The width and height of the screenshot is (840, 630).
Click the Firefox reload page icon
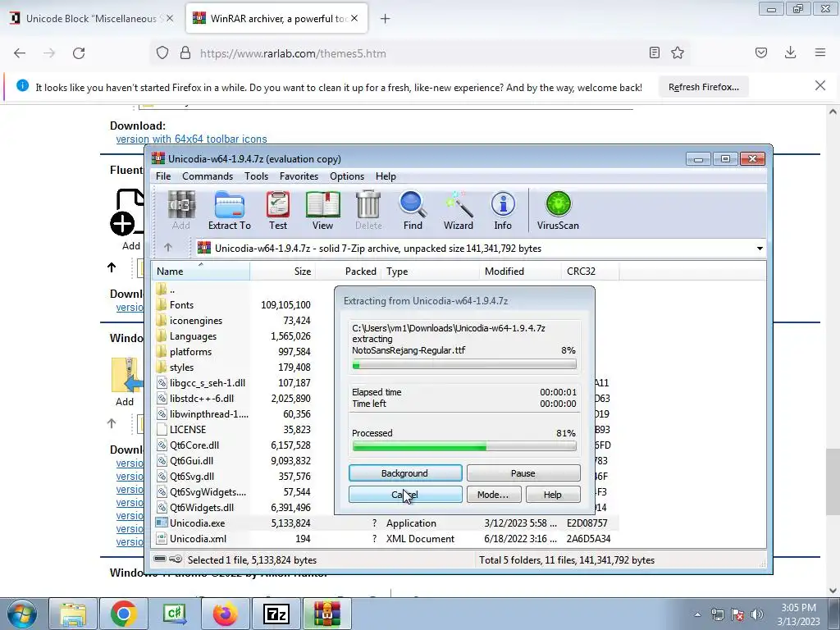pos(79,53)
